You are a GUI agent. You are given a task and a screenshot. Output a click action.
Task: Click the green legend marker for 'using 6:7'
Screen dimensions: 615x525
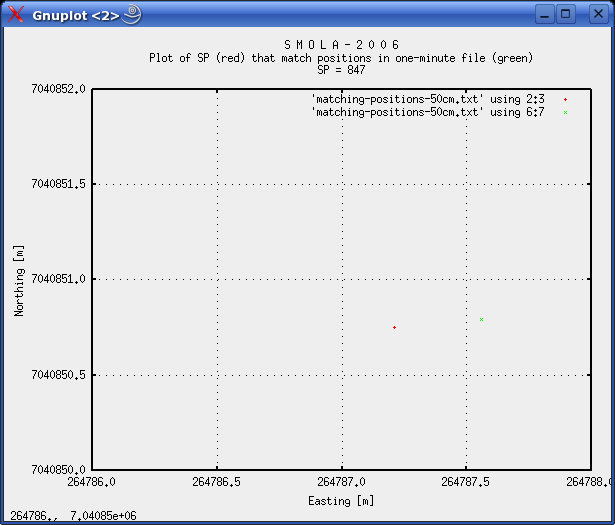tap(565, 113)
